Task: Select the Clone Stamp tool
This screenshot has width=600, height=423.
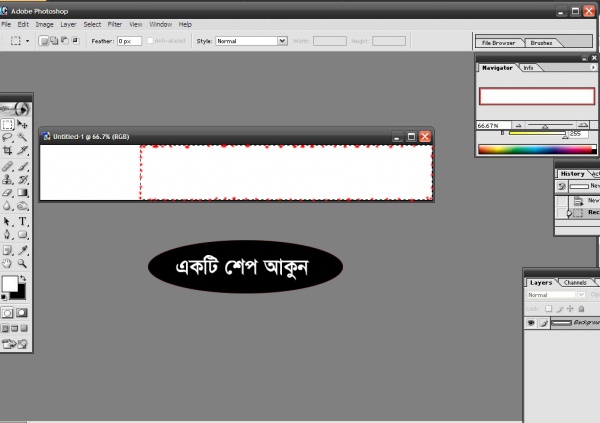Action: 7,179
